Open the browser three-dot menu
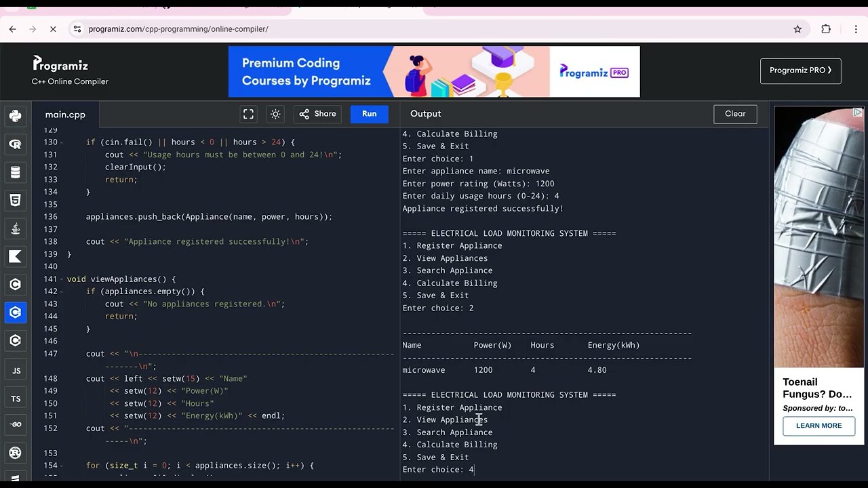 click(856, 29)
